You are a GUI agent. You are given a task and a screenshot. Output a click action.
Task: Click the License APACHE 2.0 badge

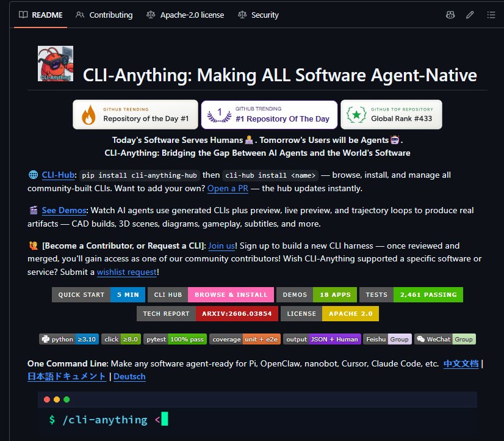pos(329,313)
